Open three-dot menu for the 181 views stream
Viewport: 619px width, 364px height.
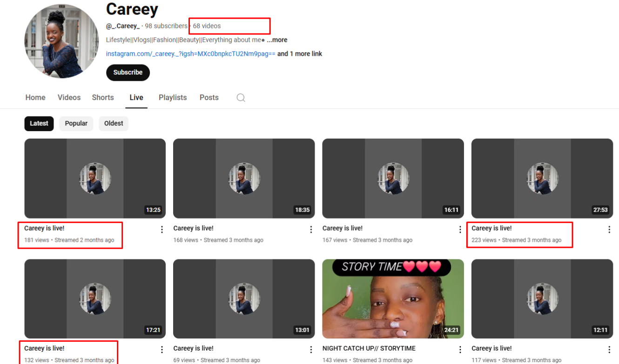(162, 229)
